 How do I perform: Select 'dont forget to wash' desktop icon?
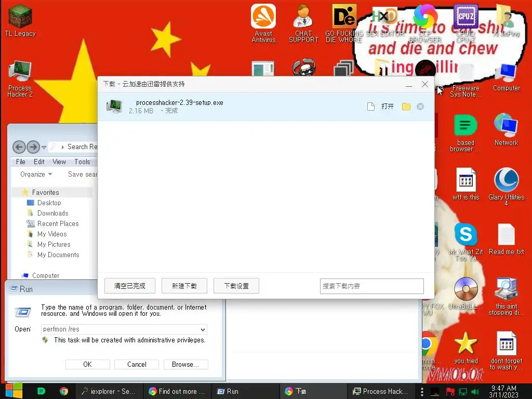pos(506,351)
